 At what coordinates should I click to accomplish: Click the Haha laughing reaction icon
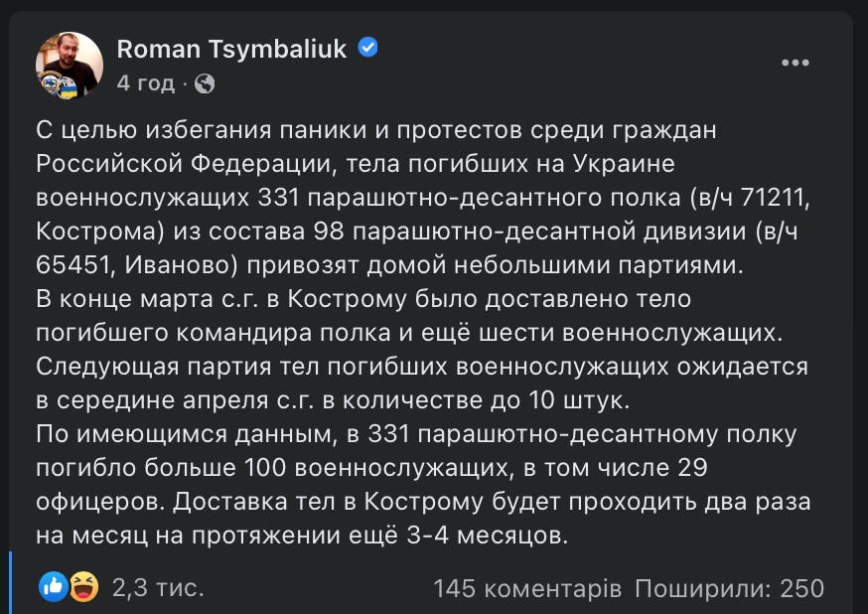click(x=83, y=588)
